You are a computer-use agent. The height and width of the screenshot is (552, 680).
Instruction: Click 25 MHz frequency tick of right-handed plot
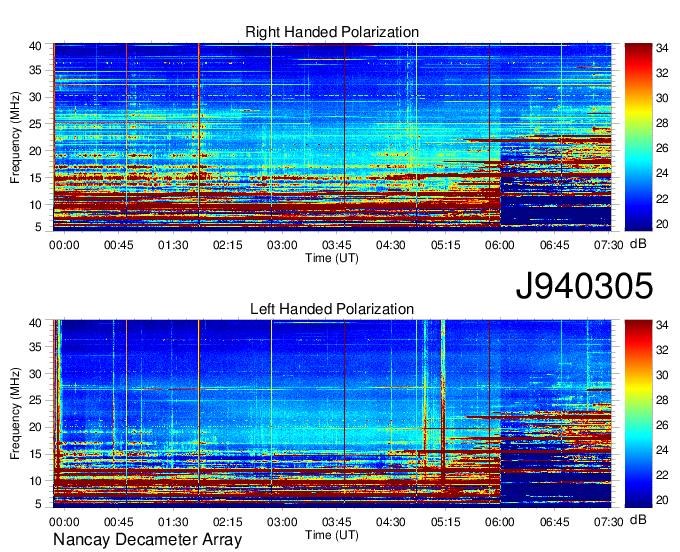(x=35, y=124)
